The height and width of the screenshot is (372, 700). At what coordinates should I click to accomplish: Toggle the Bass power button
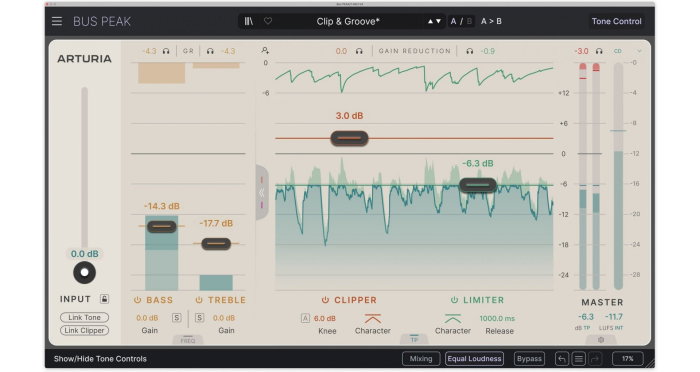pos(138,300)
